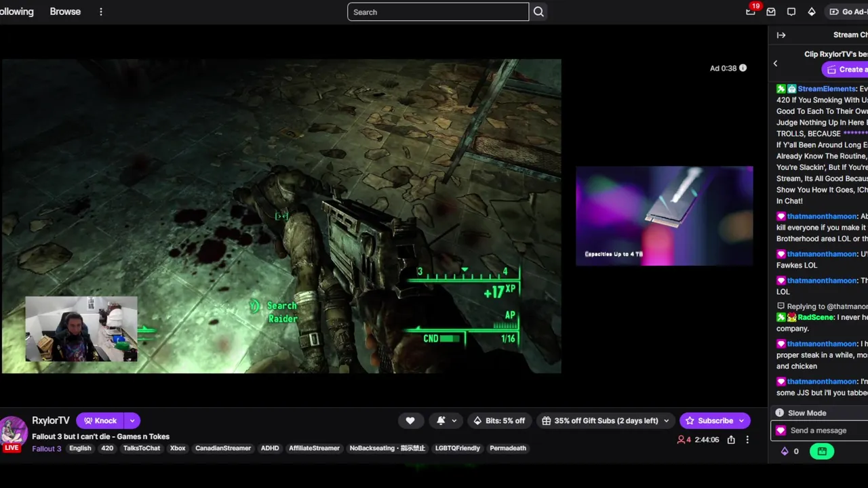This screenshot has width=868, height=488.
Task: Focus the top Search box
Action: (438, 12)
